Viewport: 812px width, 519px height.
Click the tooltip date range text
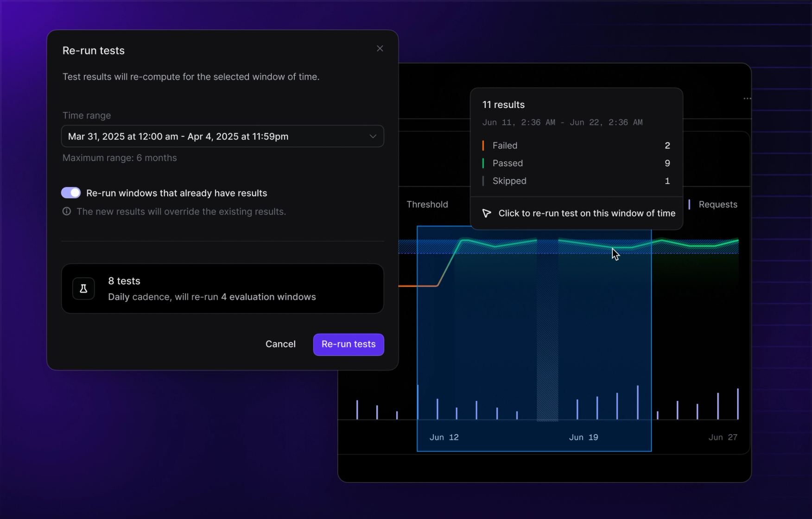click(562, 122)
